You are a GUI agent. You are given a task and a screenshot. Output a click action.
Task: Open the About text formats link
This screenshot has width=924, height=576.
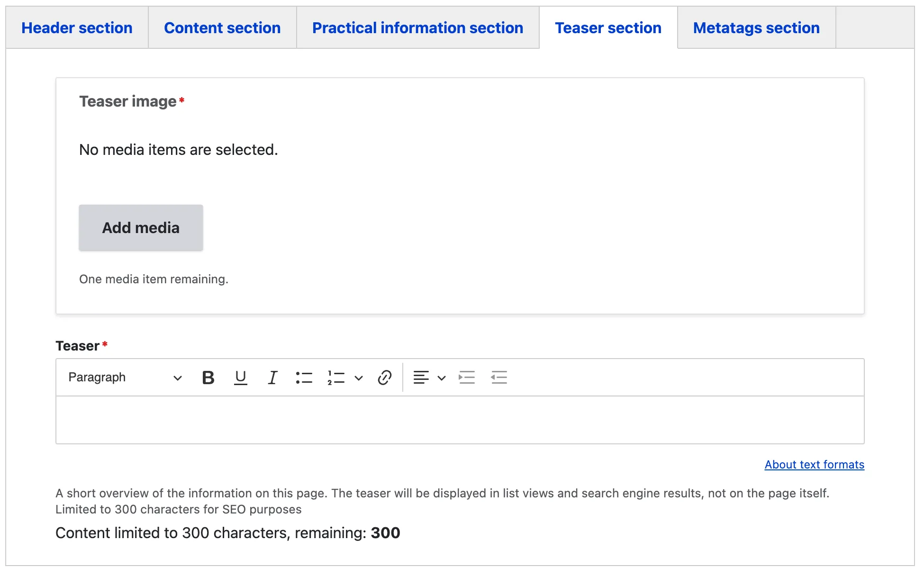click(814, 465)
